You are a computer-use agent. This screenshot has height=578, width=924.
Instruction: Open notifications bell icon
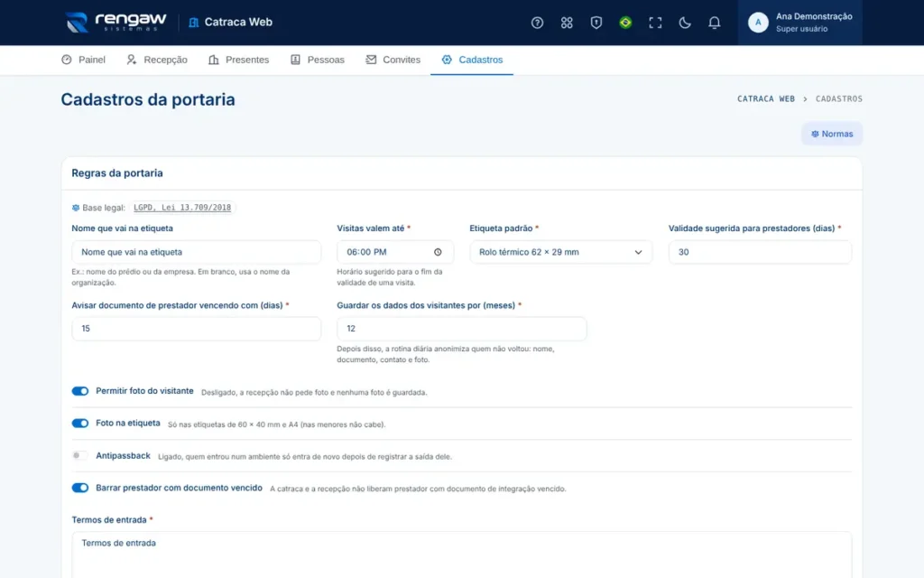[714, 23]
